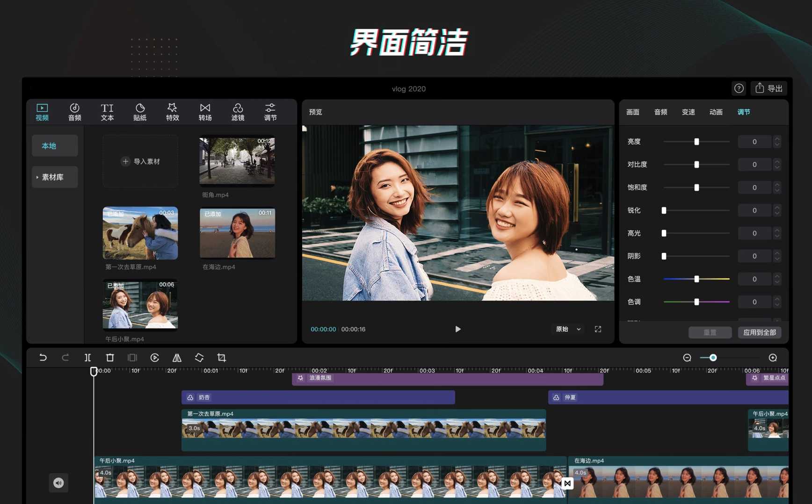
Task: Click the crop icon
Action: [x=222, y=358]
